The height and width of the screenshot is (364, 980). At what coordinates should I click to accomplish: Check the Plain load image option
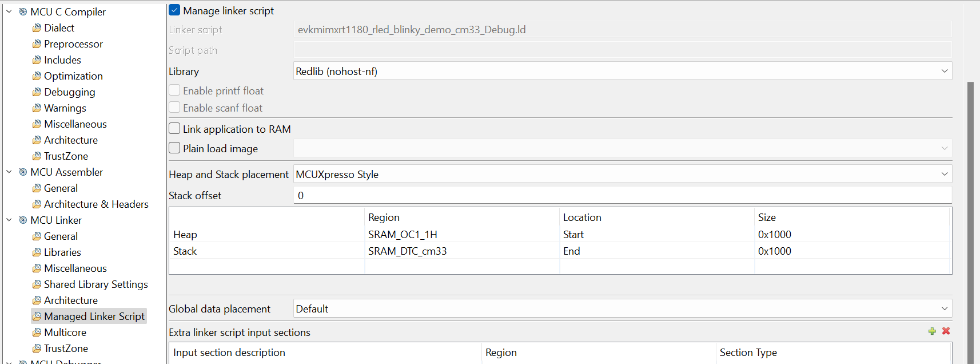pos(174,148)
